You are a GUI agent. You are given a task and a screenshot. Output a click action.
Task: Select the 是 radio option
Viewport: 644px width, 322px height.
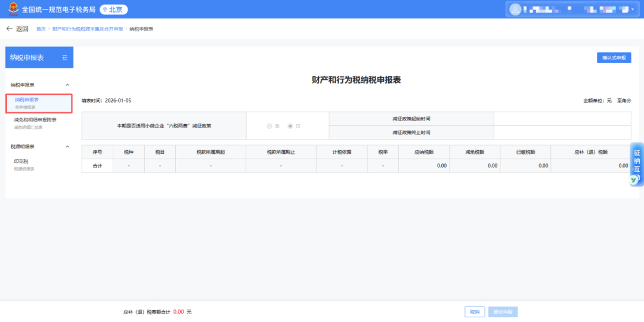click(x=270, y=126)
